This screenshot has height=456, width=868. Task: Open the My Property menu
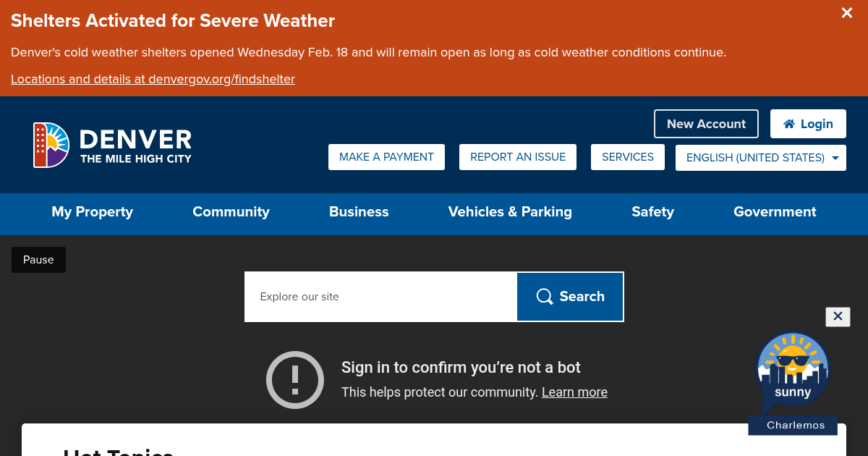(93, 212)
